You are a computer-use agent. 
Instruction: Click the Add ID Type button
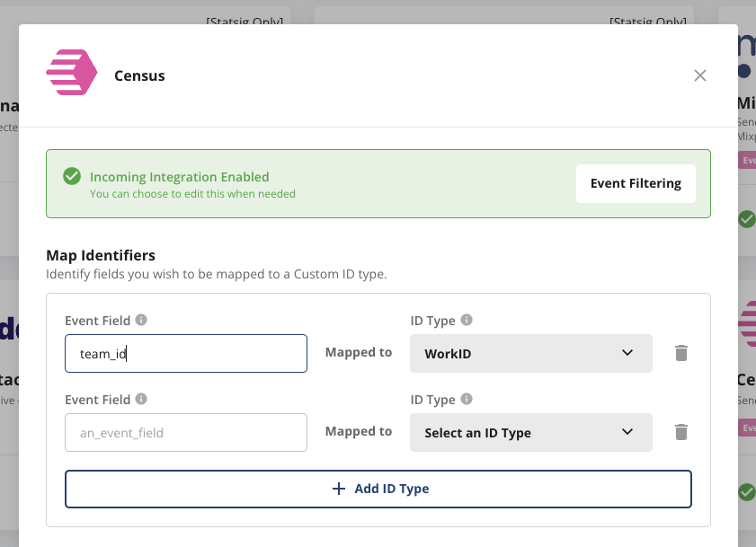coord(378,488)
